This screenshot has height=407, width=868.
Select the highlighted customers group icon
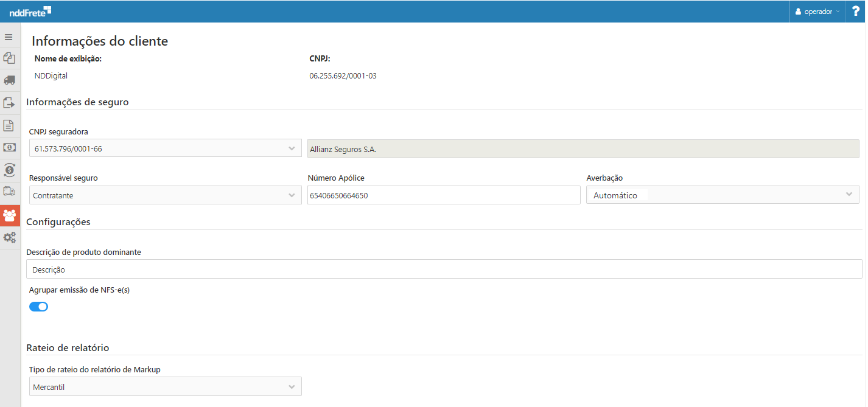[x=10, y=215]
